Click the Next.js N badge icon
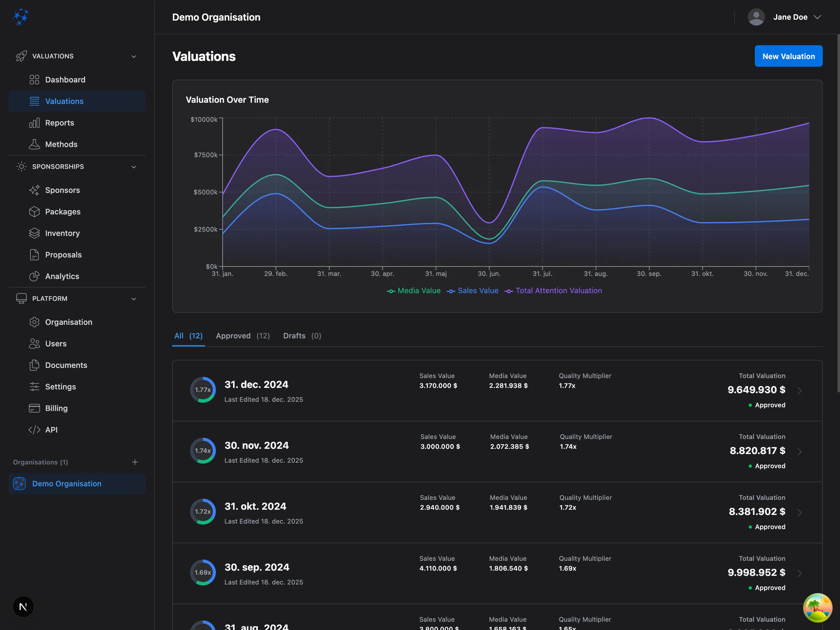The height and width of the screenshot is (630, 840). coord(23,606)
